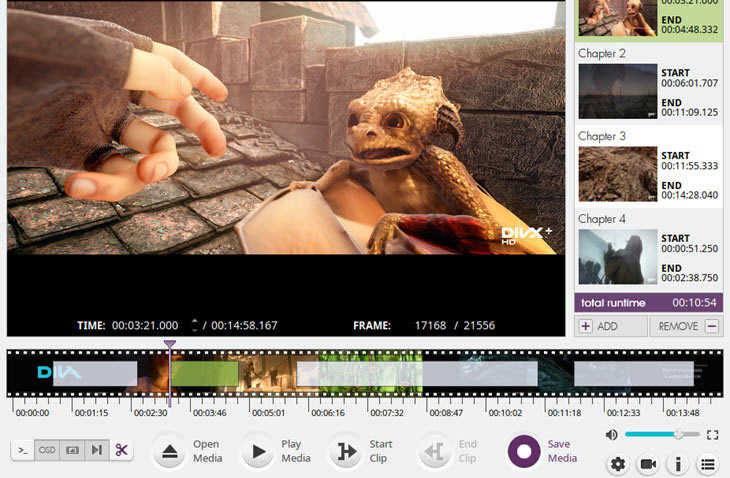This screenshot has height=478, width=730.
Task: Click Chapter 4 start time 00:00:51.250
Action: click(689, 249)
